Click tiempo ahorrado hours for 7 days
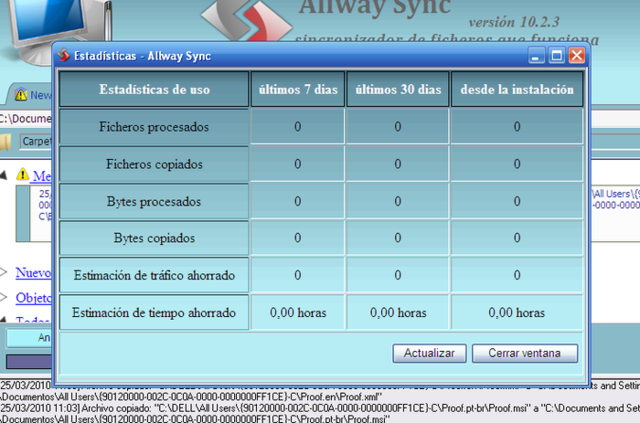Screen dimensions: 640x423 (x=298, y=313)
